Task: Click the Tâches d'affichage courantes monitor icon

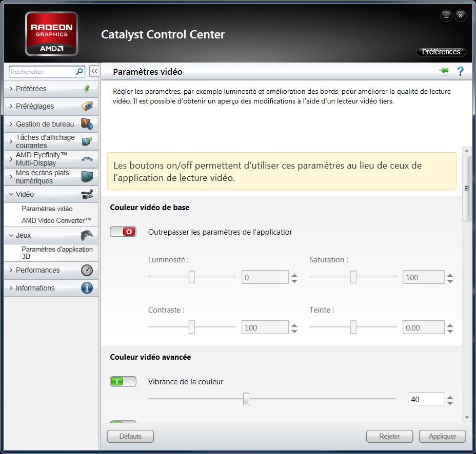Action: pyautogui.click(x=87, y=141)
